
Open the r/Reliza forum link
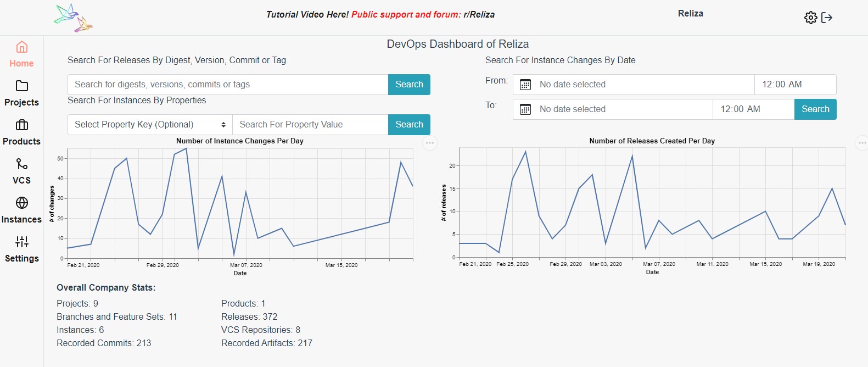(x=479, y=15)
